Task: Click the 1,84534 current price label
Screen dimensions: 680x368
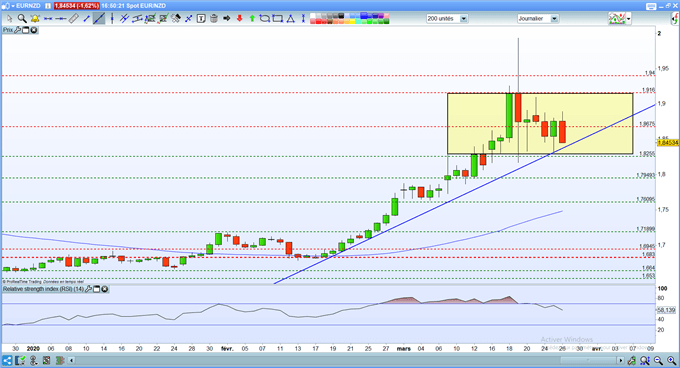Action: 668,143
